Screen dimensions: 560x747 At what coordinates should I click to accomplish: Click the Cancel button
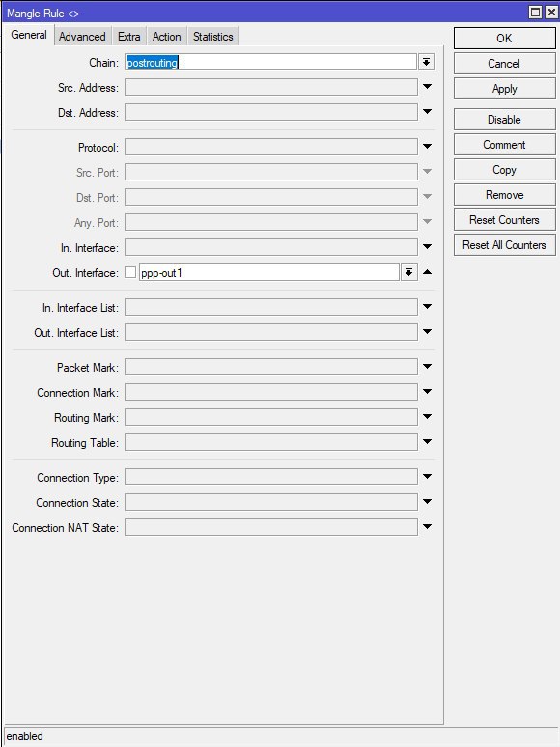[504, 64]
